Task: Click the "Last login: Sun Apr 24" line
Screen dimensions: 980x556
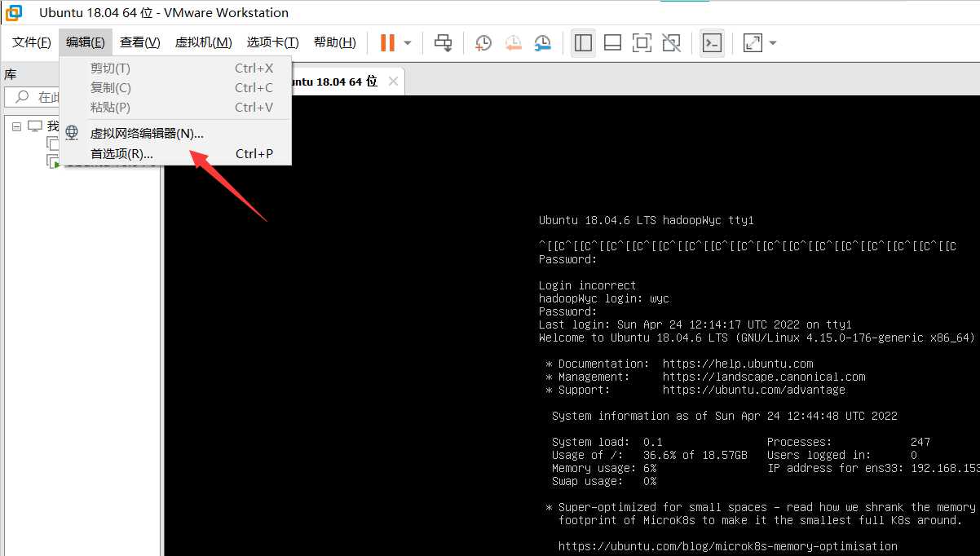Action: pos(695,324)
